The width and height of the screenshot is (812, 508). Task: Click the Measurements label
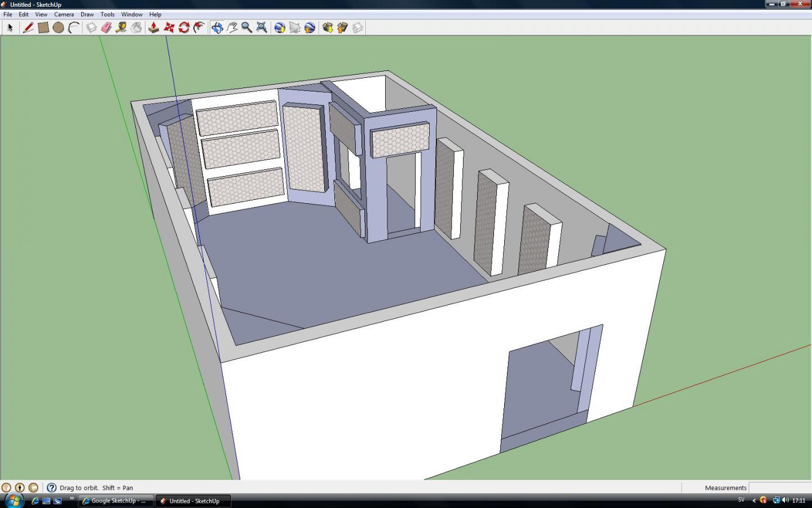(726, 488)
